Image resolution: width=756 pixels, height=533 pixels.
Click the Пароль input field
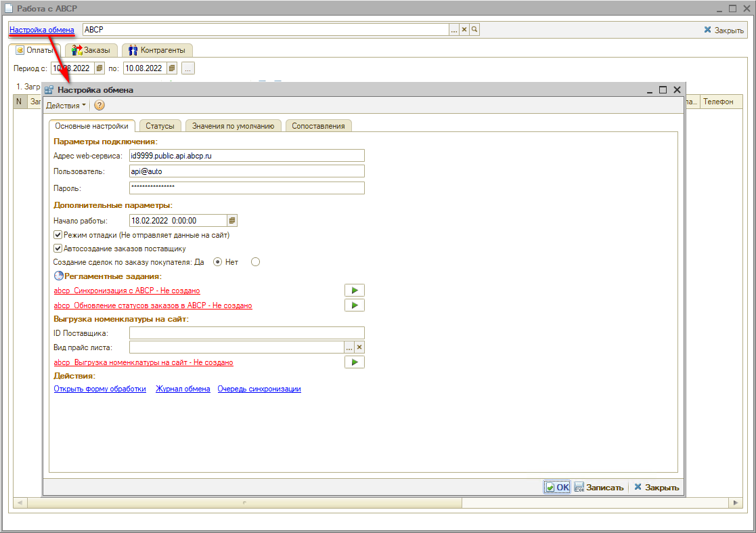247,188
